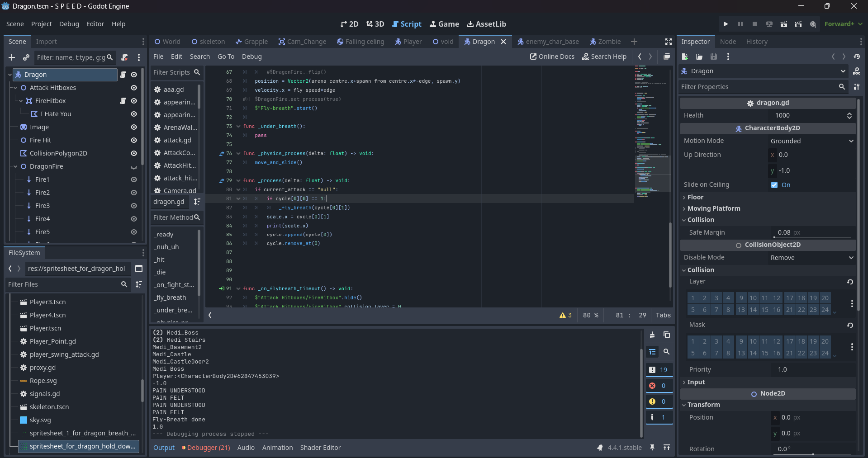Clear the output log
The width and height of the screenshot is (868, 458).
click(x=652, y=335)
